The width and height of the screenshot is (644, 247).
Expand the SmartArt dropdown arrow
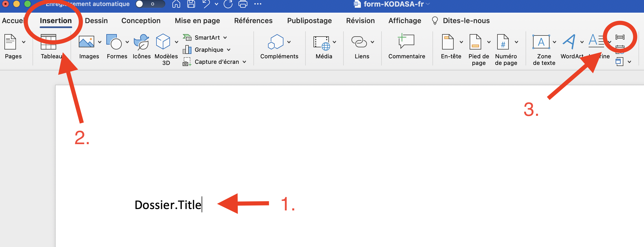pyautogui.click(x=225, y=38)
